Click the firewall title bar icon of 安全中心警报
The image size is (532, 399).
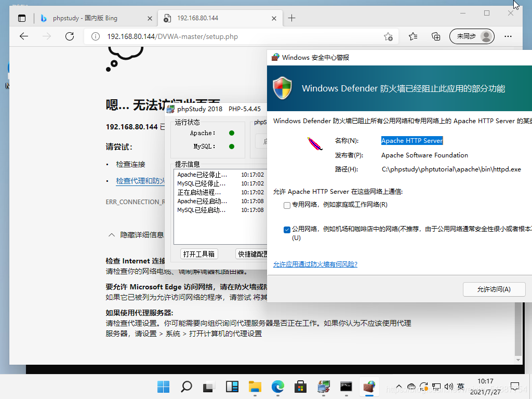(x=275, y=57)
